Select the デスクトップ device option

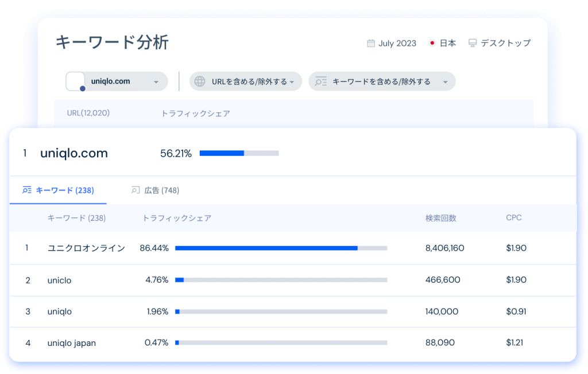click(505, 43)
